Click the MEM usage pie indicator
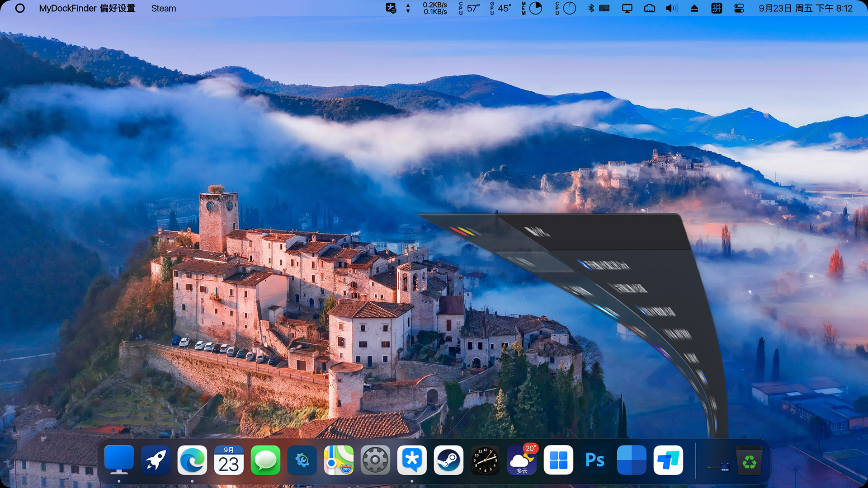 [x=532, y=8]
